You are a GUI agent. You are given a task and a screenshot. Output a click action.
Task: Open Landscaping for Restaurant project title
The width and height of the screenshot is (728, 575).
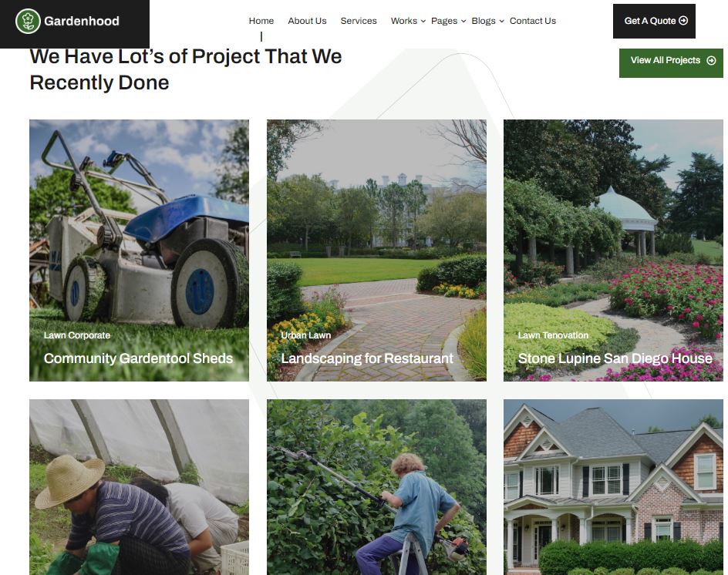pyautogui.click(x=367, y=358)
